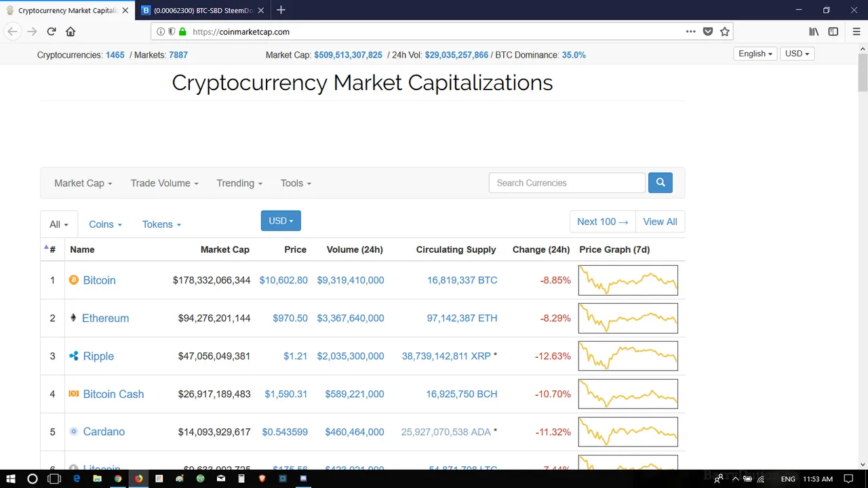Expand the Trade Volume dropdown menu
Image resolution: width=868 pixels, height=488 pixels.
(x=165, y=183)
